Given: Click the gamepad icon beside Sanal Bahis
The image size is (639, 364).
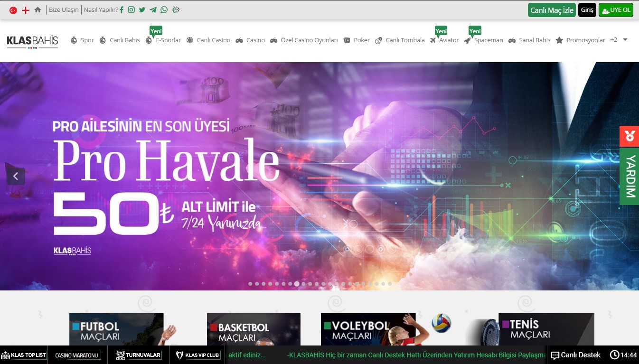Looking at the screenshot, I should click(x=512, y=40).
